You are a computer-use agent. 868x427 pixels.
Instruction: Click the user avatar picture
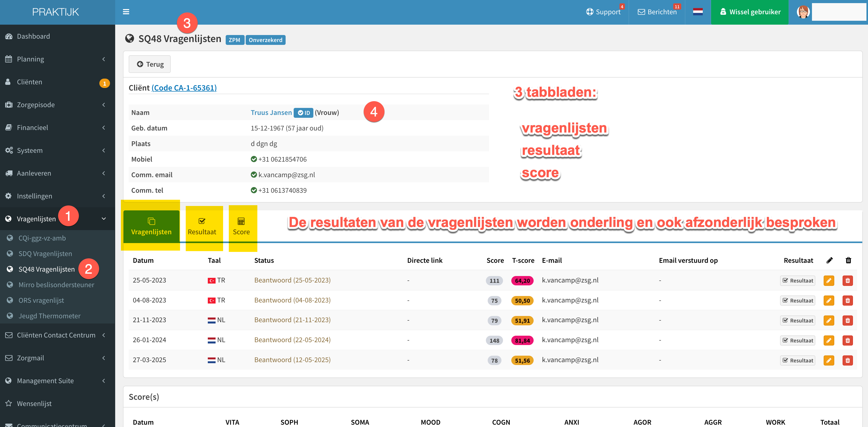[x=803, y=12]
